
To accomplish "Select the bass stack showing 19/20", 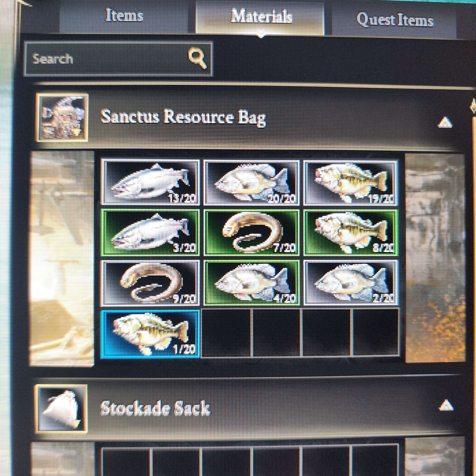I will click(351, 183).
